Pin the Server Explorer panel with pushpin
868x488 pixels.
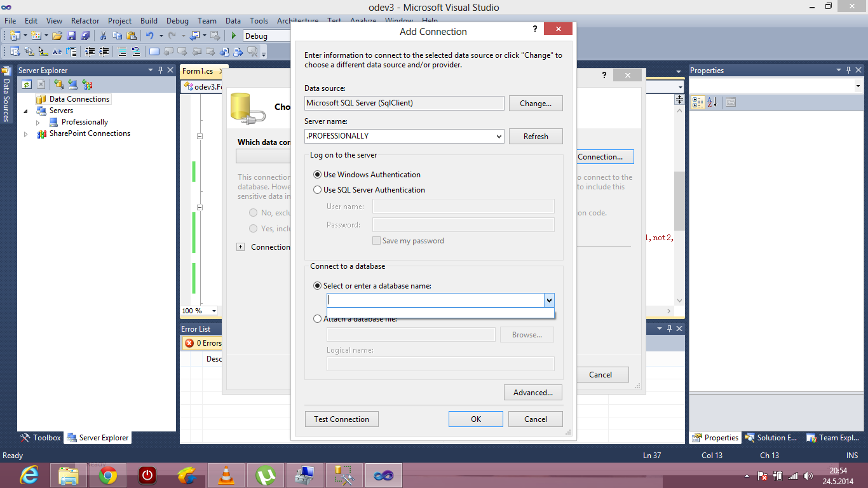click(x=161, y=71)
